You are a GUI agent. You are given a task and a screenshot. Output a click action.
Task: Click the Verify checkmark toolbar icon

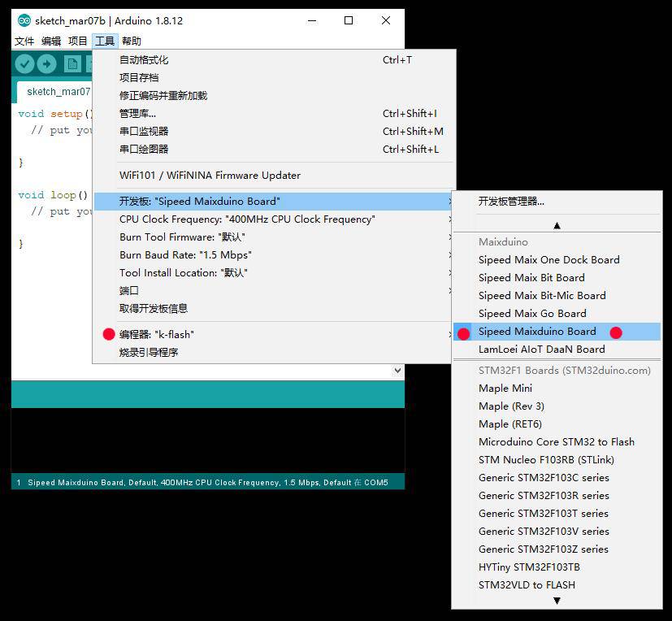(x=24, y=64)
